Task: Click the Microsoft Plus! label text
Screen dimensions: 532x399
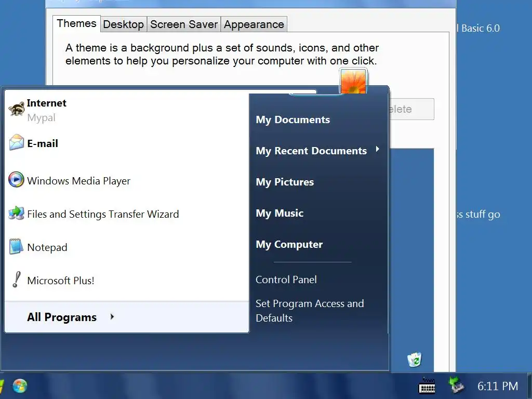Action: [61, 281]
